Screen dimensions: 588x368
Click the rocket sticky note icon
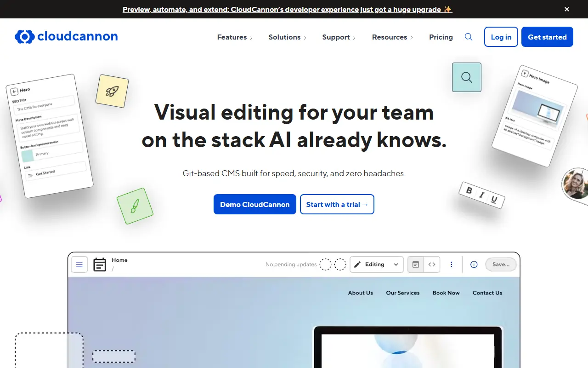pyautogui.click(x=112, y=91)
